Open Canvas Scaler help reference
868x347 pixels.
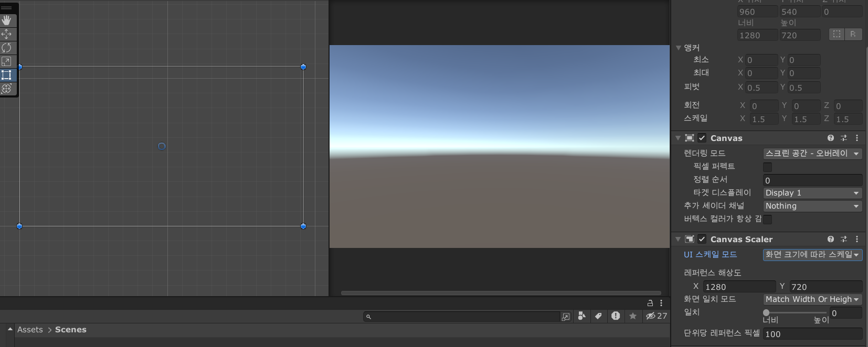tap(831, 239)
